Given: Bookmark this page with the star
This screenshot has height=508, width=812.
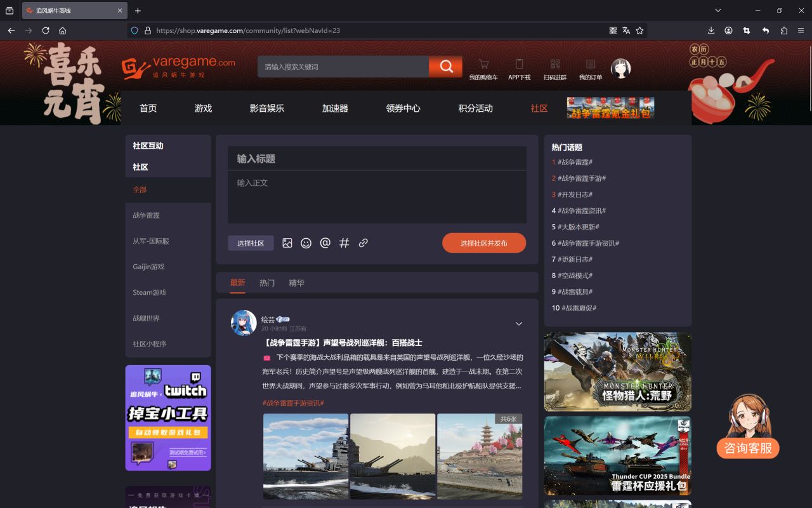Looking at the screenshot, I should [x=639, y=30].
